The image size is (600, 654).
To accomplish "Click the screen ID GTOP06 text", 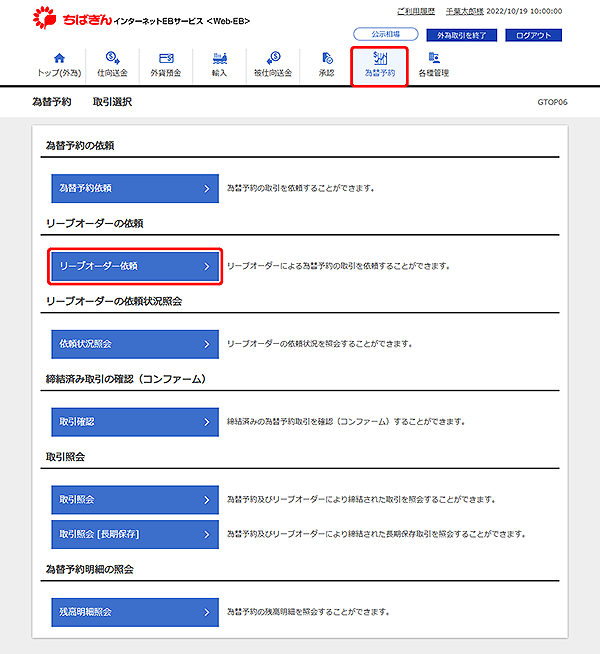I will tap(552, 102).
